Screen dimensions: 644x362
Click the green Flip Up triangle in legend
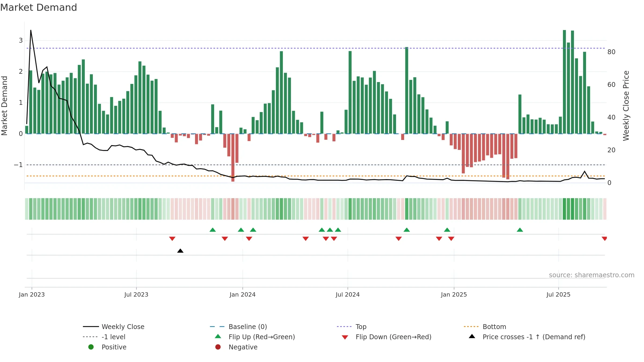pos(218,336)
